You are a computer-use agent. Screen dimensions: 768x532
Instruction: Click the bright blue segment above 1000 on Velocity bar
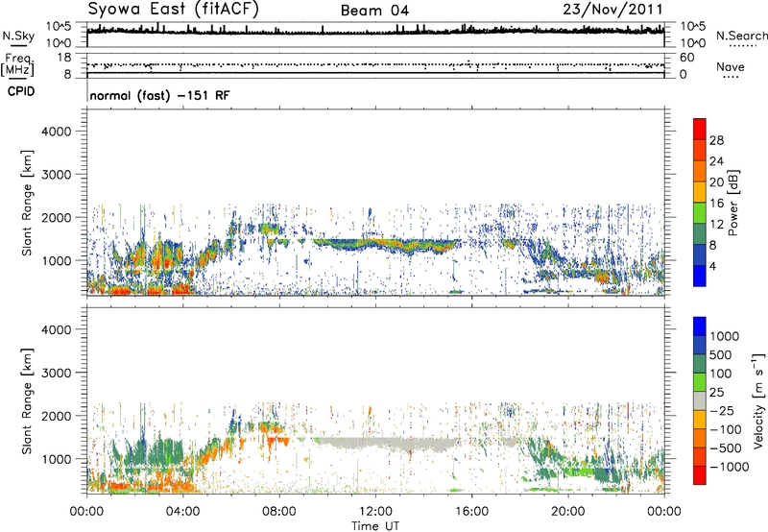pos(700,326)
